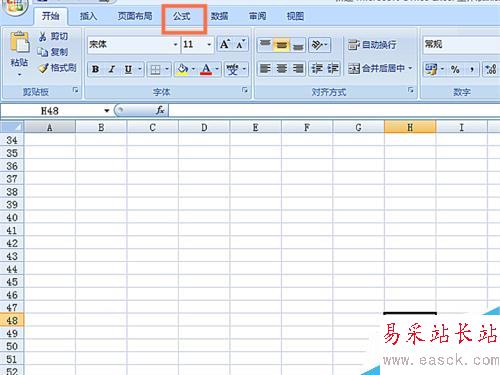Apply red font color
500x375 pixels.
coord(206,70)
